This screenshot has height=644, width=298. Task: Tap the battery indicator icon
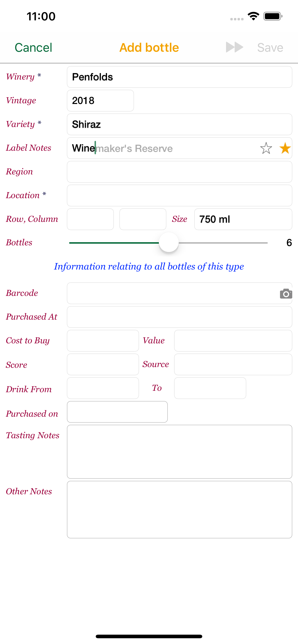pyautogui.click(x=273, y=16)
